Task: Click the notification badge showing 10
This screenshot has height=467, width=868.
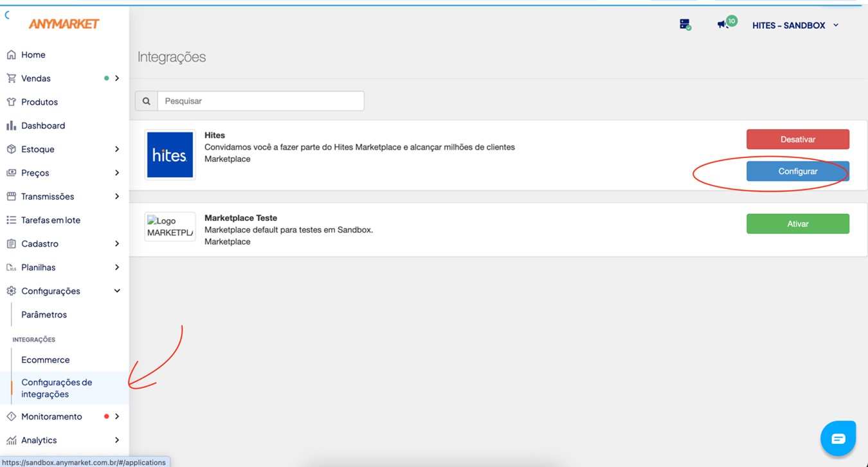Action: pos(732,21)
